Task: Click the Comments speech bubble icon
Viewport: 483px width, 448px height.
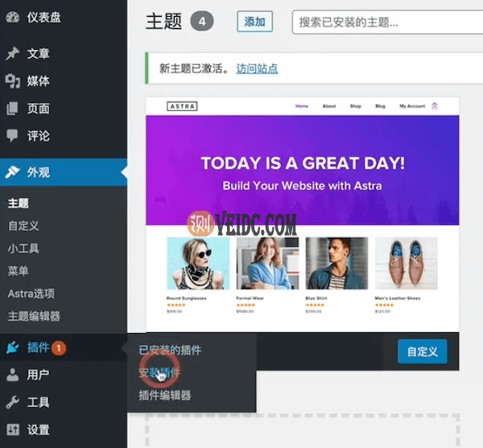Action: (12, 135)
